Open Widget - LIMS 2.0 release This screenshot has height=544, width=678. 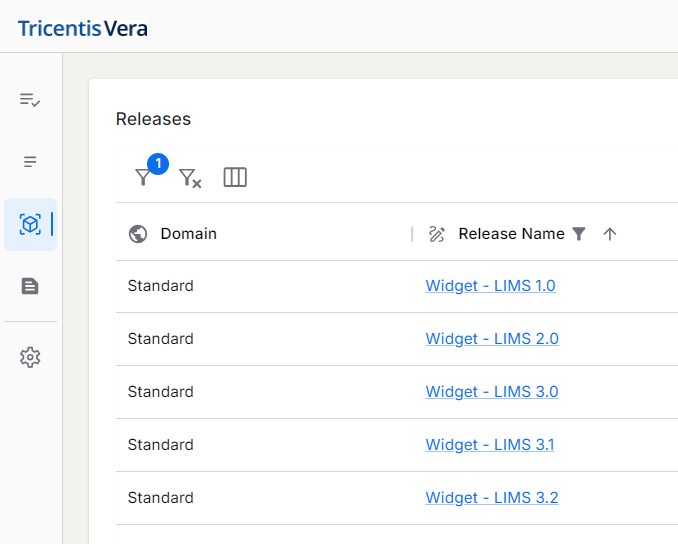click(492, 339)
